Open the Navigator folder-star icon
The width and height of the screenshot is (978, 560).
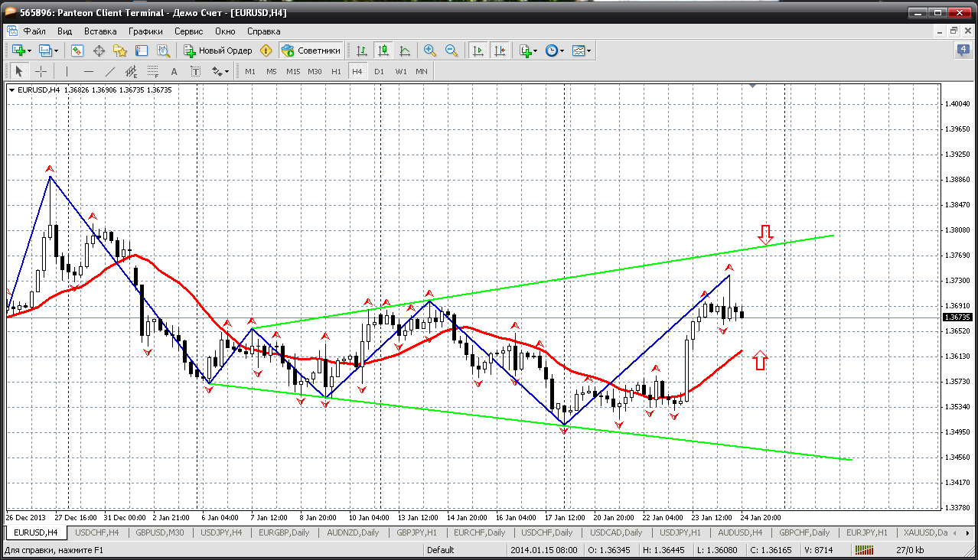(x=120, y=50)
